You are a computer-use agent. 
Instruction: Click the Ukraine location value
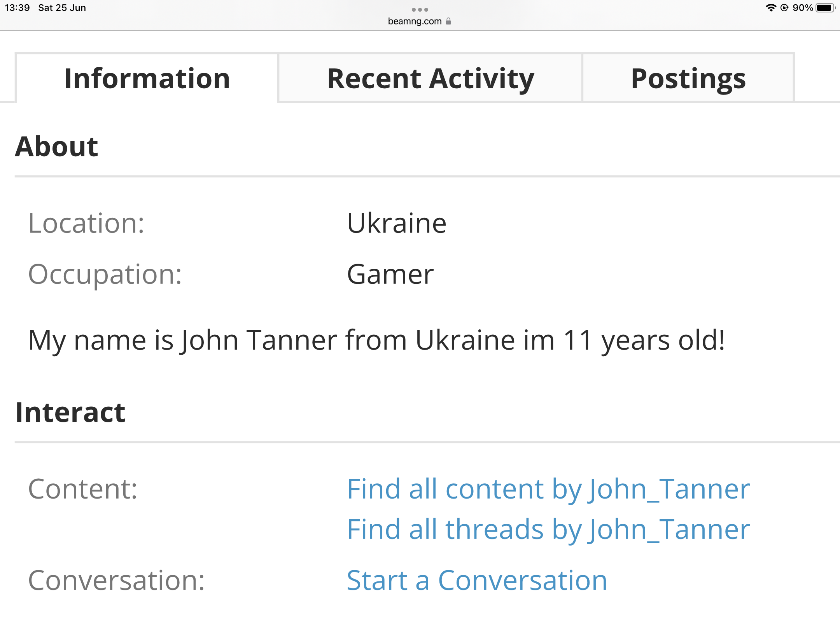point(396,223)
